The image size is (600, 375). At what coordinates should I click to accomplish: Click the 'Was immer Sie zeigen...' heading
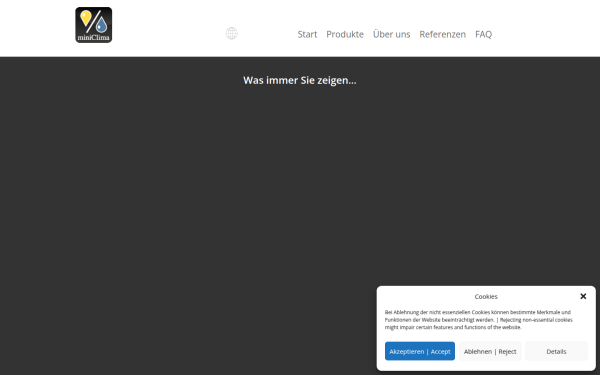tap(300, 80)
